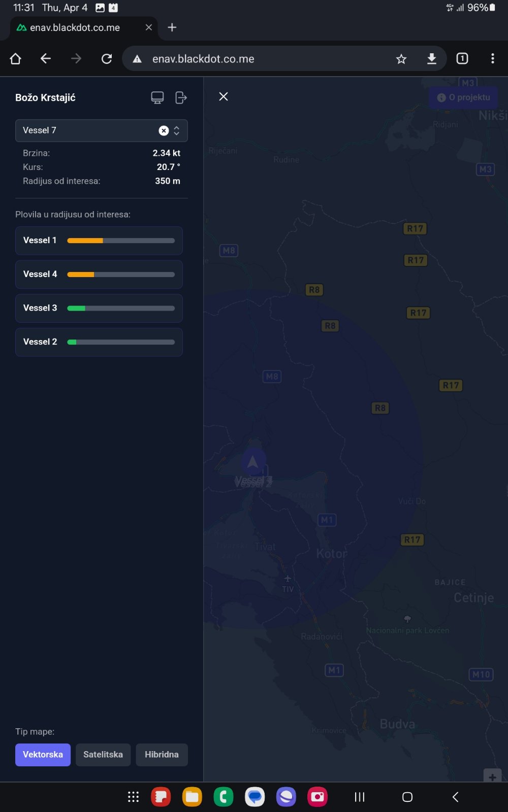Open the tab switcher counter
This screenshot has height=812, width=508.
pos(462,59)
